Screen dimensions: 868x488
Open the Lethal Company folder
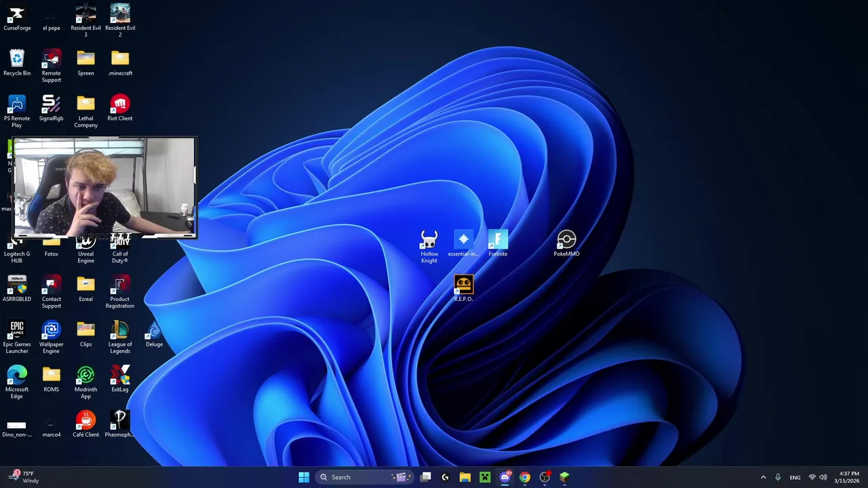pos(85,111)
